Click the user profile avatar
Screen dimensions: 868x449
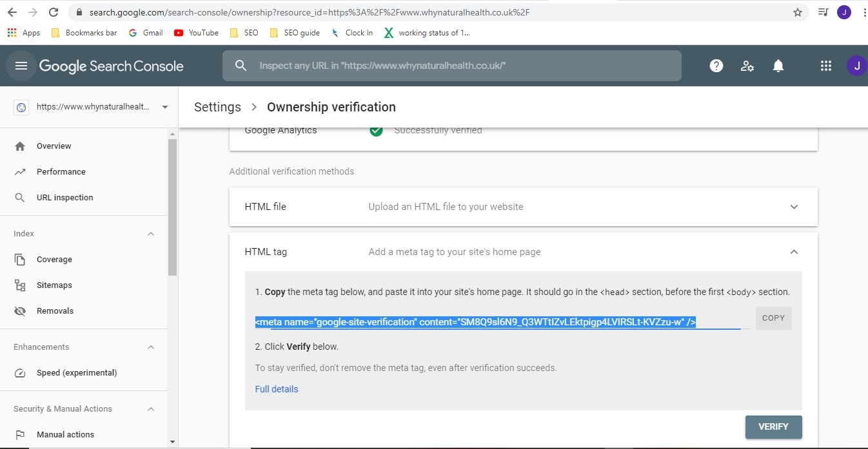tap(856, 65)
